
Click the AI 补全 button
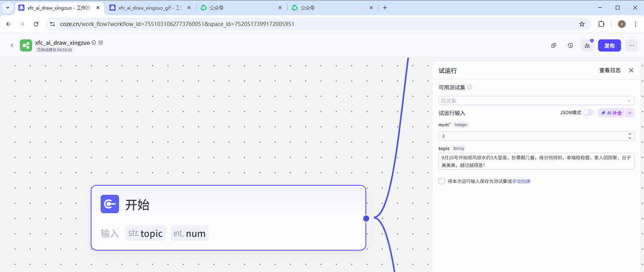(x=611, y=113)
